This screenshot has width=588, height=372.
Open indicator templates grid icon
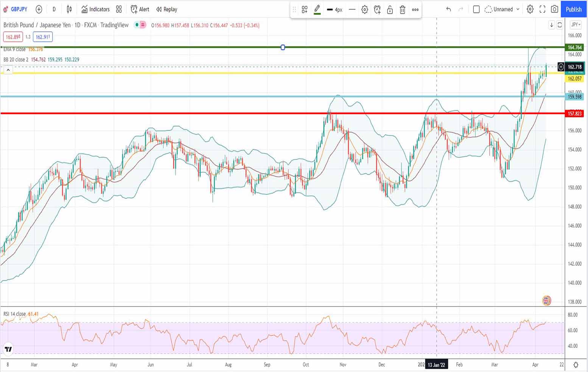tap(119, 9)
